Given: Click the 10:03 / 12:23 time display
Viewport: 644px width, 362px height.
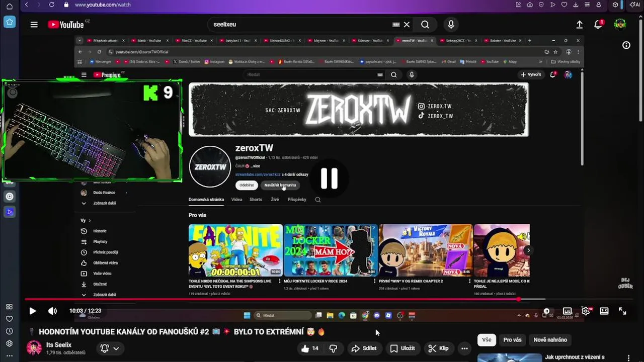Looking at the screenshot, I should (x=85, y=311).
